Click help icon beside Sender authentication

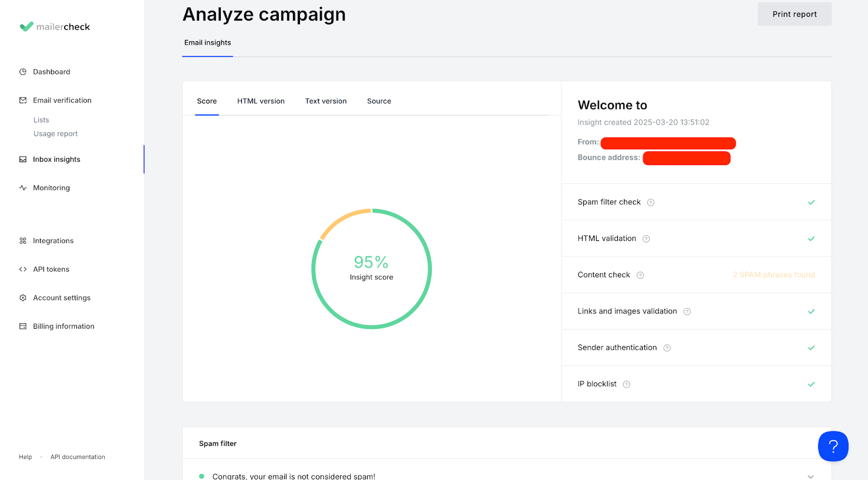click(667, 348)
